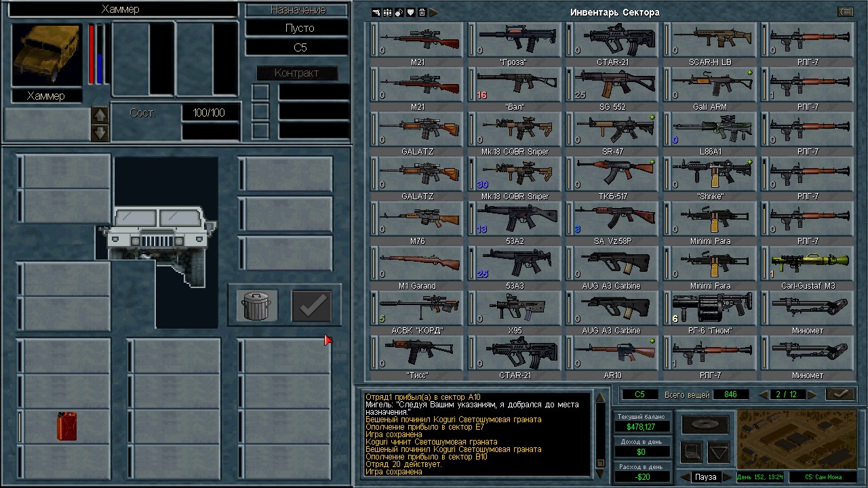Screen dimensions: 868x488
Task: Select the Carl-Gustaf M3 launcher
Action: tap(810, 264)
